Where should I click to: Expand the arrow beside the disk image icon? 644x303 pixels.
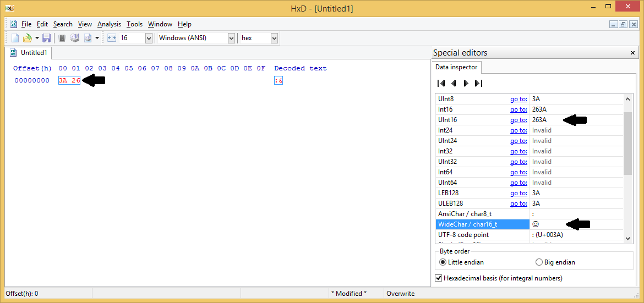[x=97, y=38]
